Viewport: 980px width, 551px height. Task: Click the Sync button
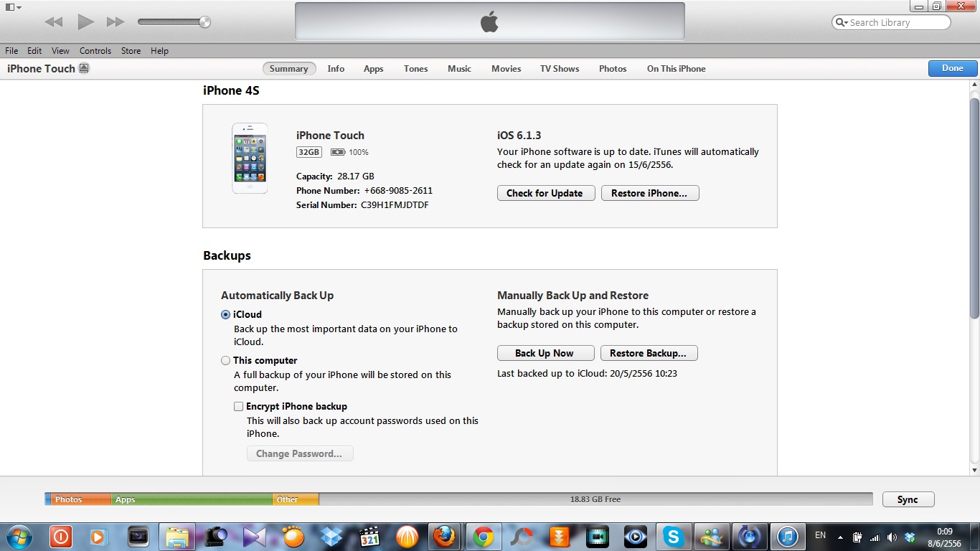click(908, 499)
